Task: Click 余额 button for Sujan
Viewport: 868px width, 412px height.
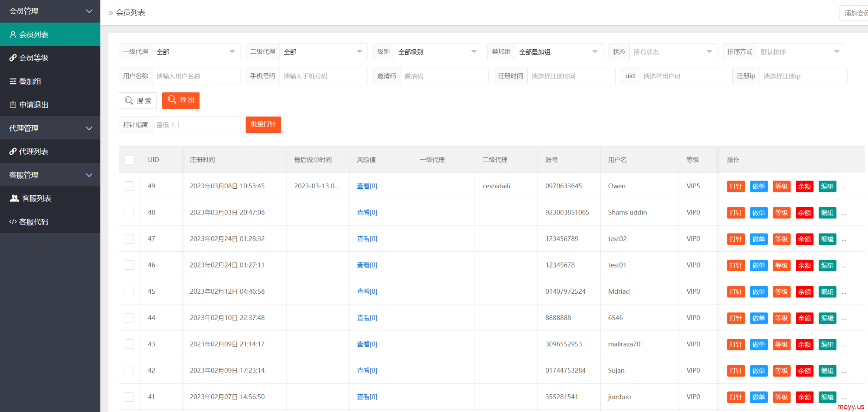Action: 804,371
